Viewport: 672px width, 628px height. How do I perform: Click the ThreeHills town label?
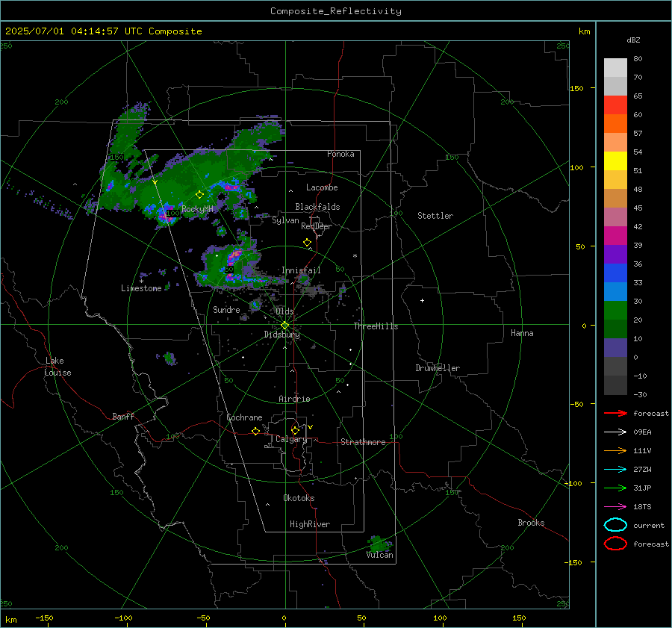coord(376,326)
